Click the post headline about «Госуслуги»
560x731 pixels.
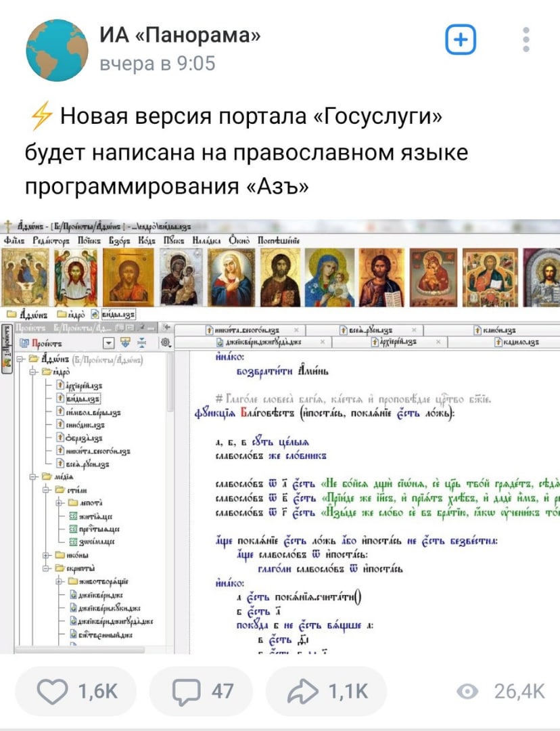246,152
